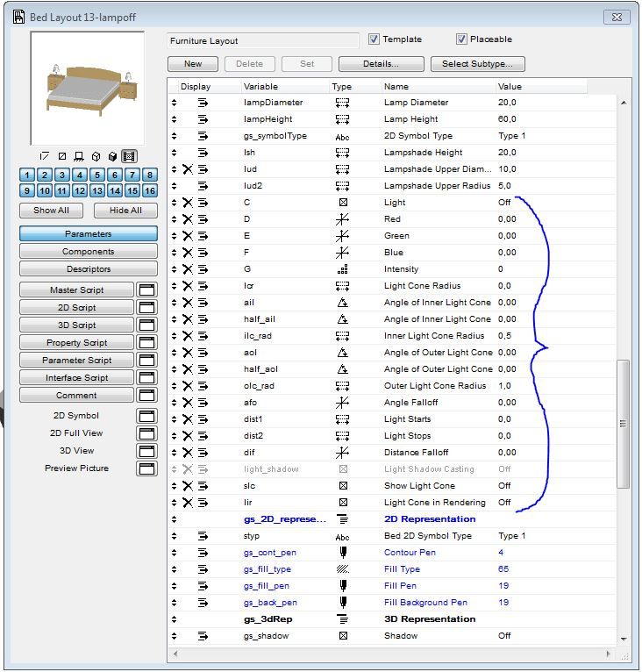Open the Descriptors section

(x=89, y=269)
